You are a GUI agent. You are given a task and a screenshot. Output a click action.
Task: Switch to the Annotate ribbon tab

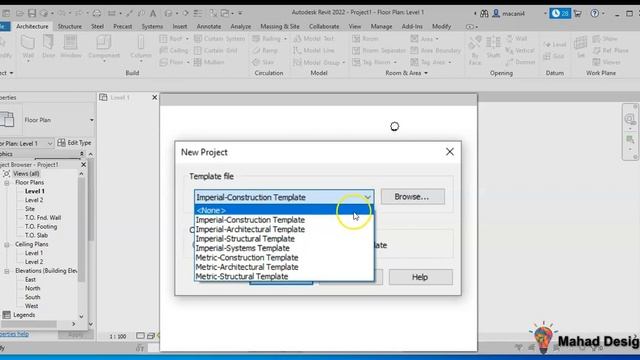(x=209, y=27)
